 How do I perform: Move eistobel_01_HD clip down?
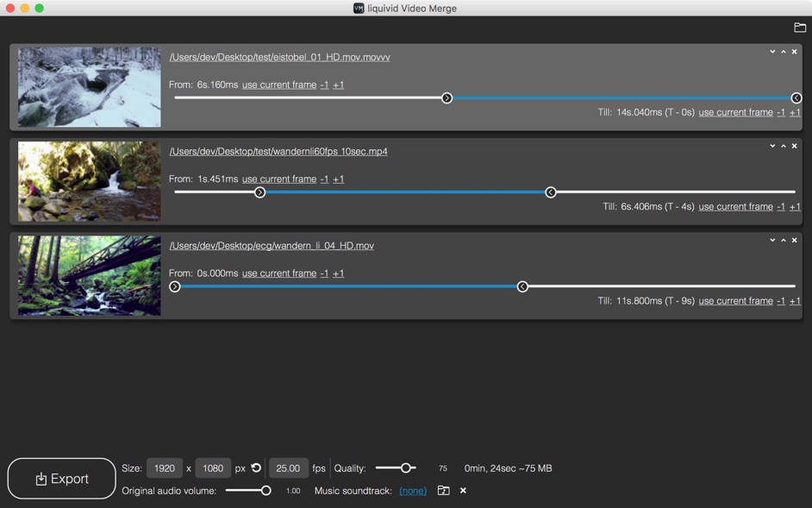coord(772,52)
